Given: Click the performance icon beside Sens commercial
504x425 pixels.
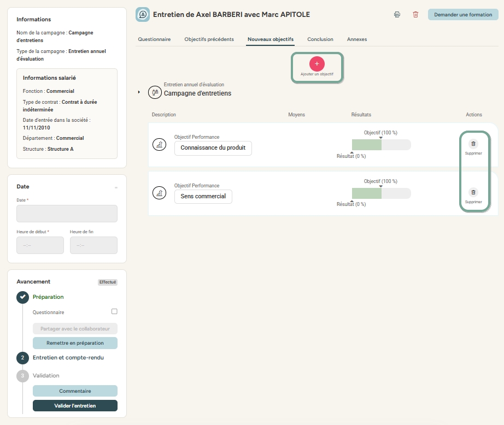Looking at the screenshot, I should [x=159, y=193].
